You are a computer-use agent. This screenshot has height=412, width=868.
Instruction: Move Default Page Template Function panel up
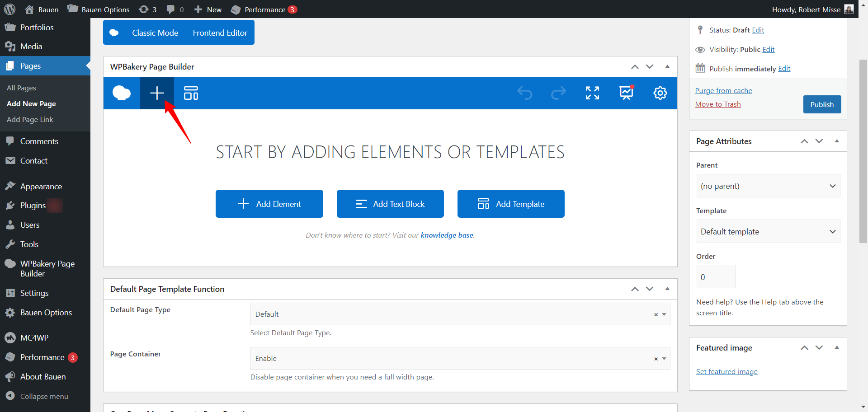click(x=635, y=289)
